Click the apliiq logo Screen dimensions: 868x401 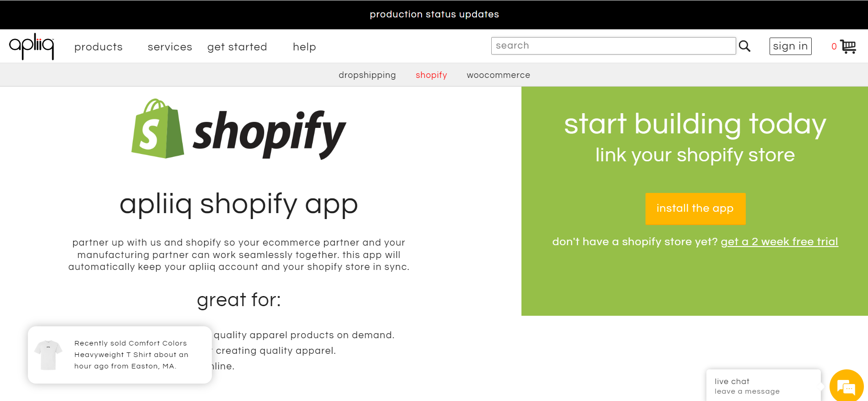tap(32, 46)
